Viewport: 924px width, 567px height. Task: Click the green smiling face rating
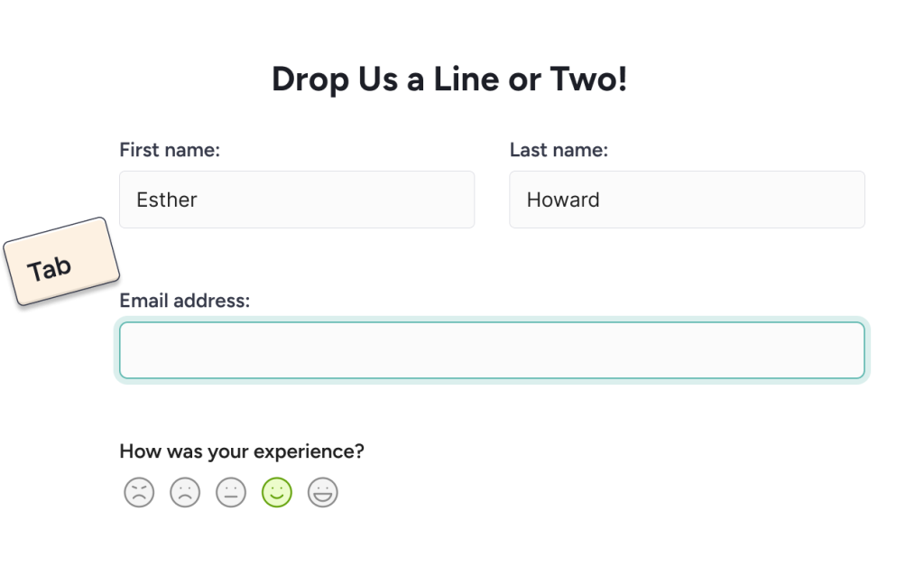click(277, 493)
